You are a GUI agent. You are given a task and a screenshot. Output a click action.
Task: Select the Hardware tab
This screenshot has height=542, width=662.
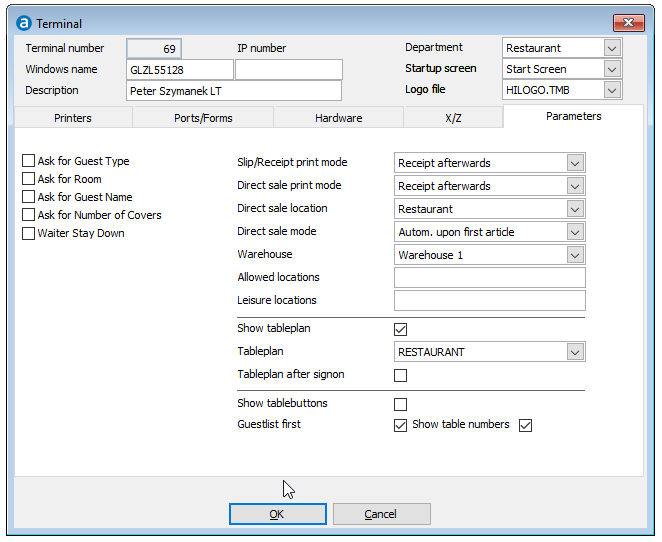point(338,118)
